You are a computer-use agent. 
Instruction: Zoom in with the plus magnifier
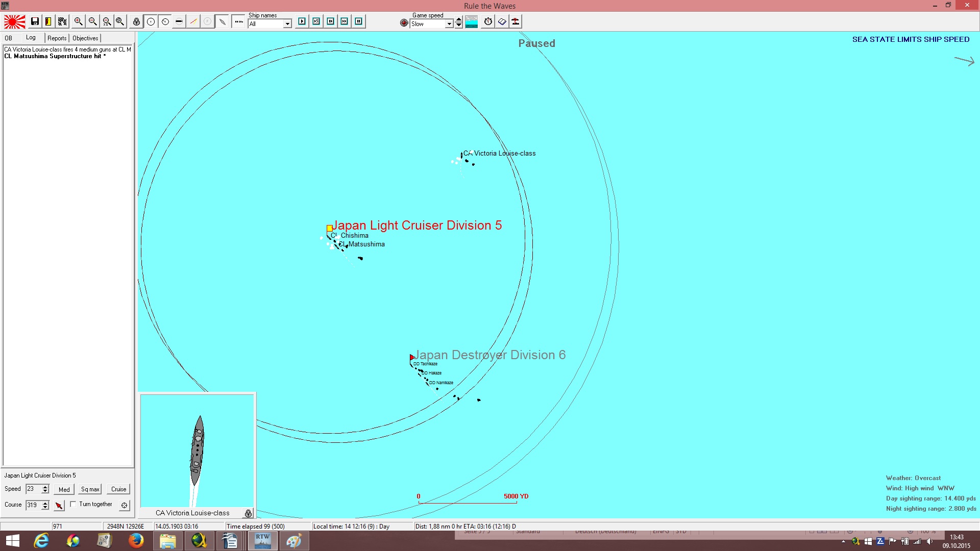[x=78, y=21]
